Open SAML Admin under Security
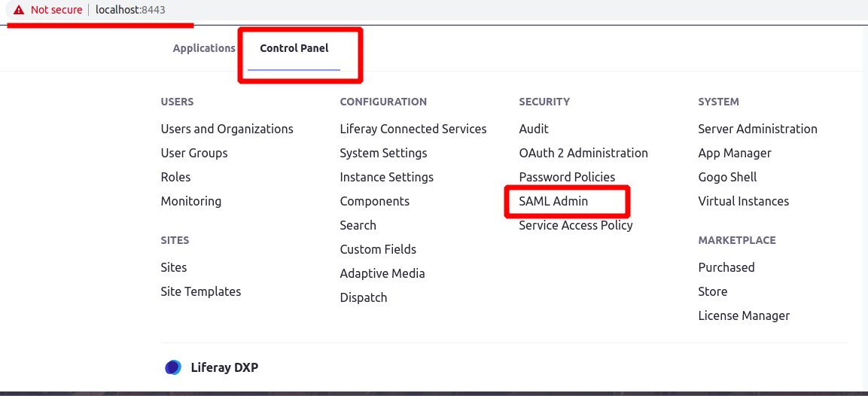Screen dimensions: 868x396 [x=553, y=202]
